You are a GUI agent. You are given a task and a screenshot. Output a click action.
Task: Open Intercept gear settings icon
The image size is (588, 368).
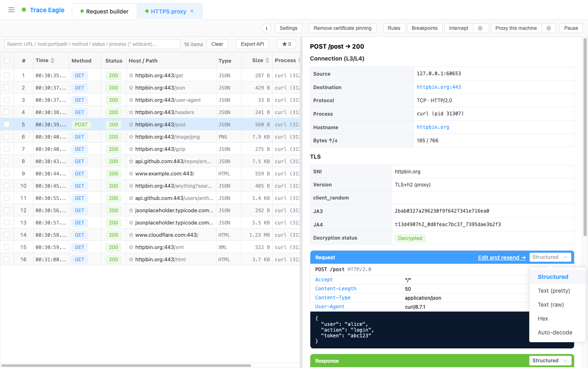pyautogui.click(x=481, y=28)
